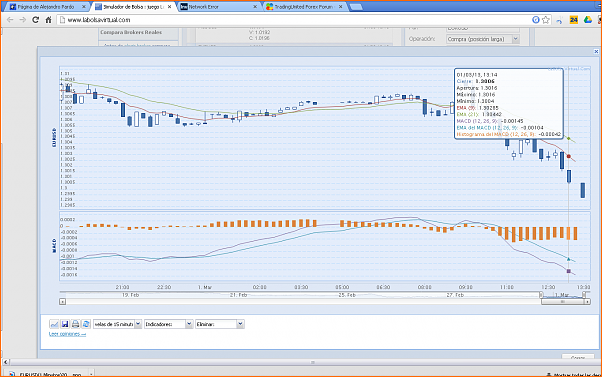Click the '21:00' time axis label

[x=122, y=287]
